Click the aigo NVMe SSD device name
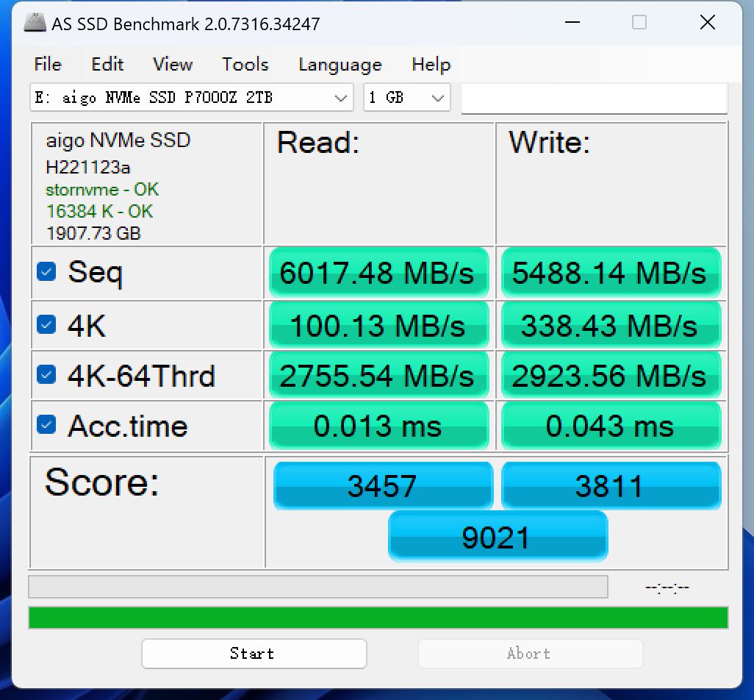754x700 pixels. [x=118, y=140]
